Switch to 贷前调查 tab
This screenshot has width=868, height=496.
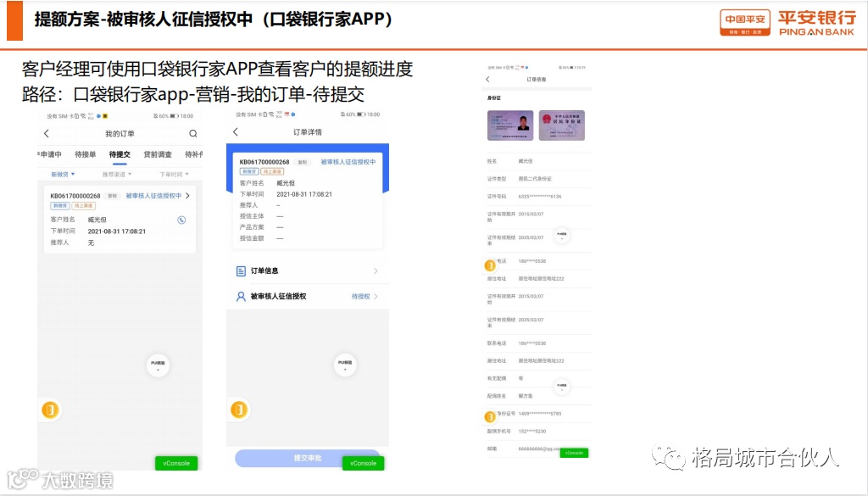point(158,154)
